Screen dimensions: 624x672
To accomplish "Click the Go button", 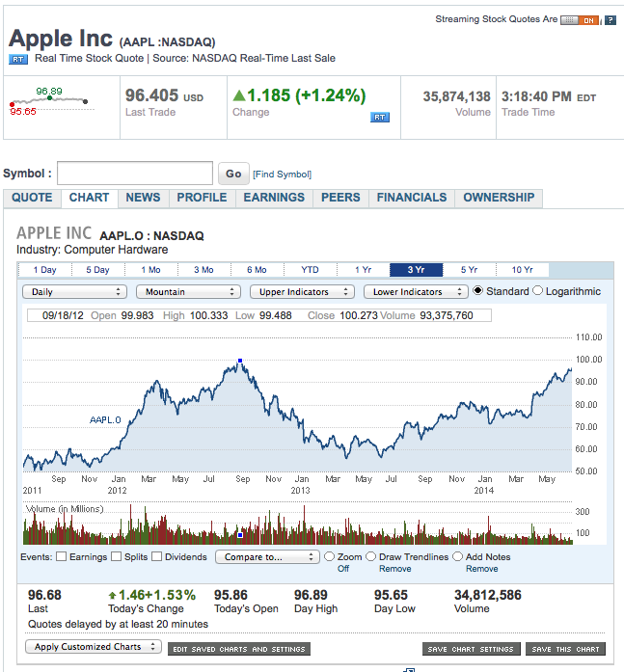I will pos(233,174).
